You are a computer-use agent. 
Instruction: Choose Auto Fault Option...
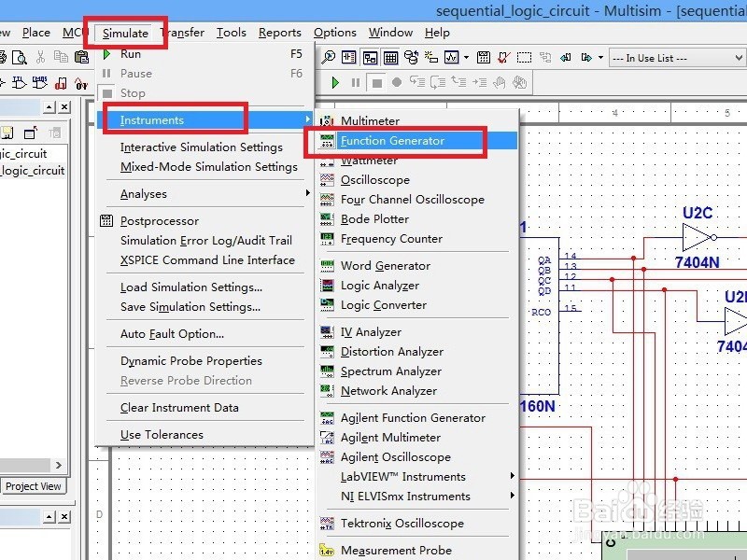[204, 334]
